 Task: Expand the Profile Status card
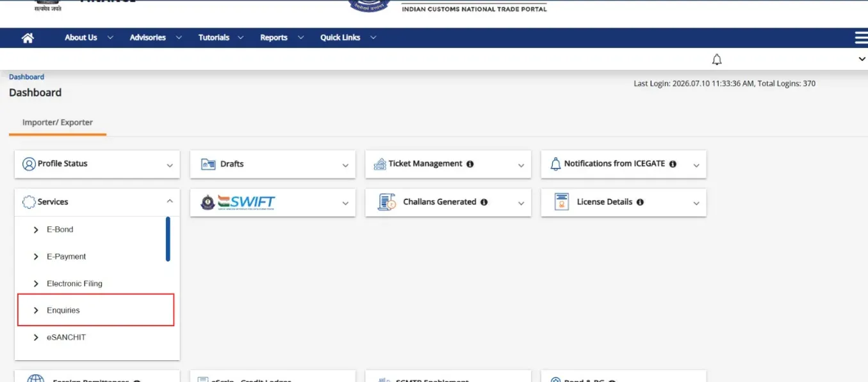170,165
